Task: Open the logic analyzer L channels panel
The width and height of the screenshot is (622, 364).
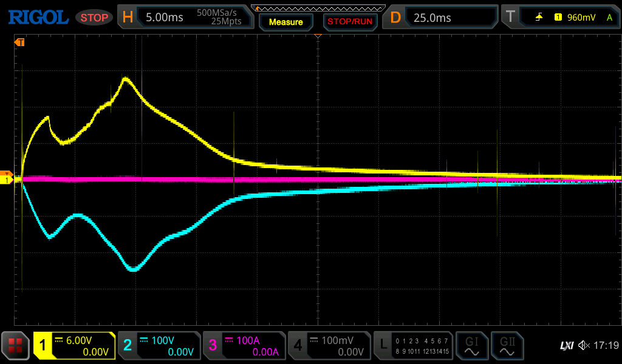Action: (x=414, y=346)
